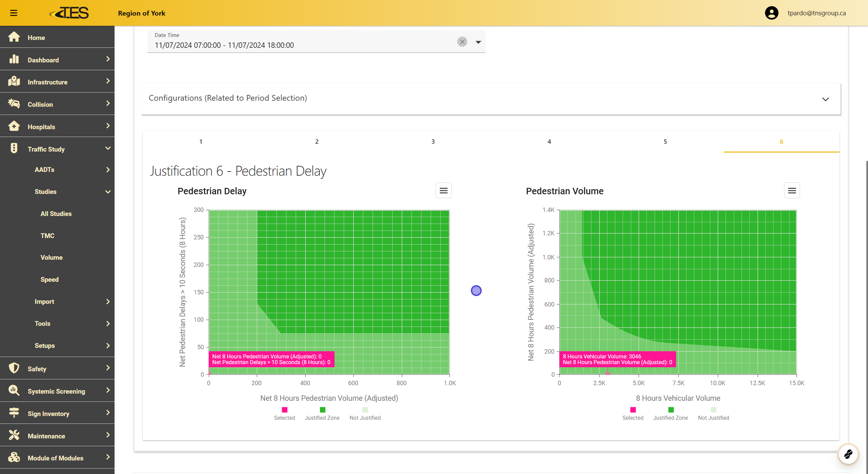Click the Home house icon
Viewport: 868px width, 474px height.
[14, 37]
